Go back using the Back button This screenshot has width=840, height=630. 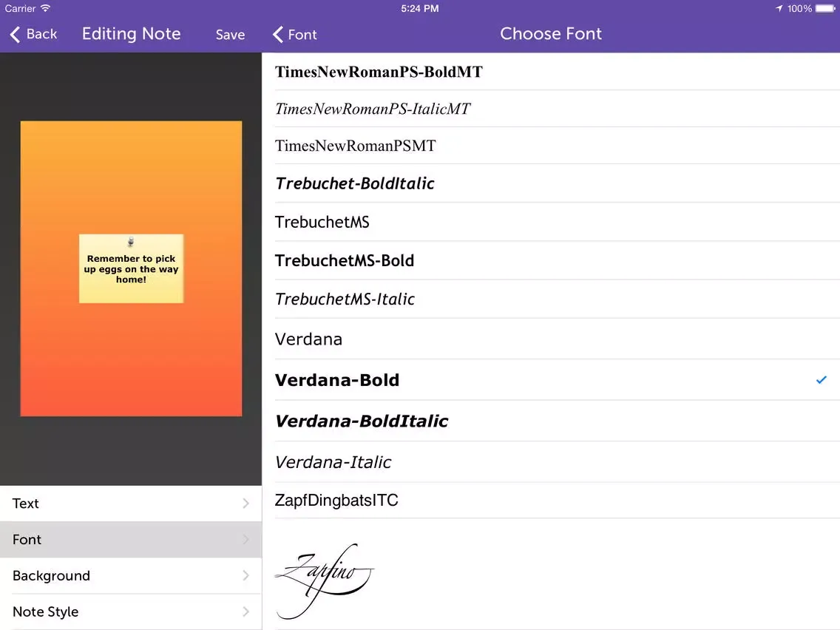[x=33, y=34]
